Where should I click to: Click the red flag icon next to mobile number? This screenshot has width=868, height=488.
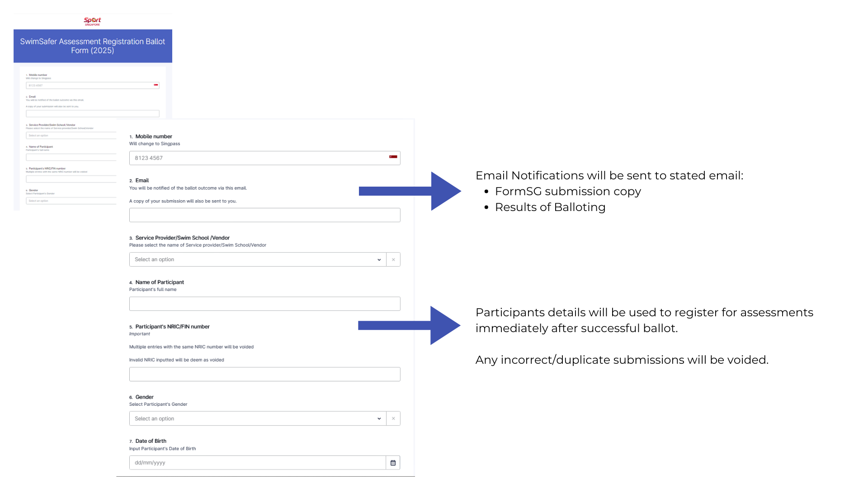coord(391,158)
